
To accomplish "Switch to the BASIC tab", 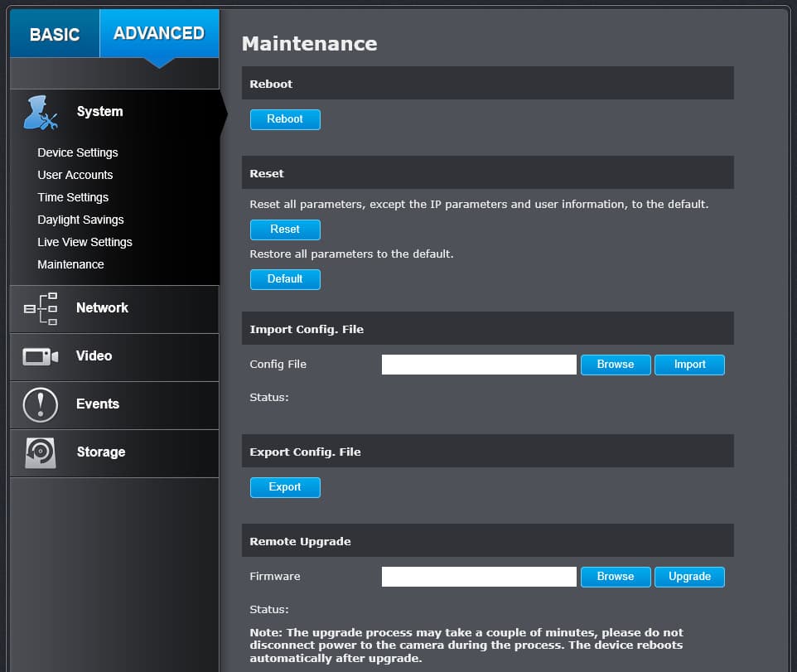I will 55,34.
